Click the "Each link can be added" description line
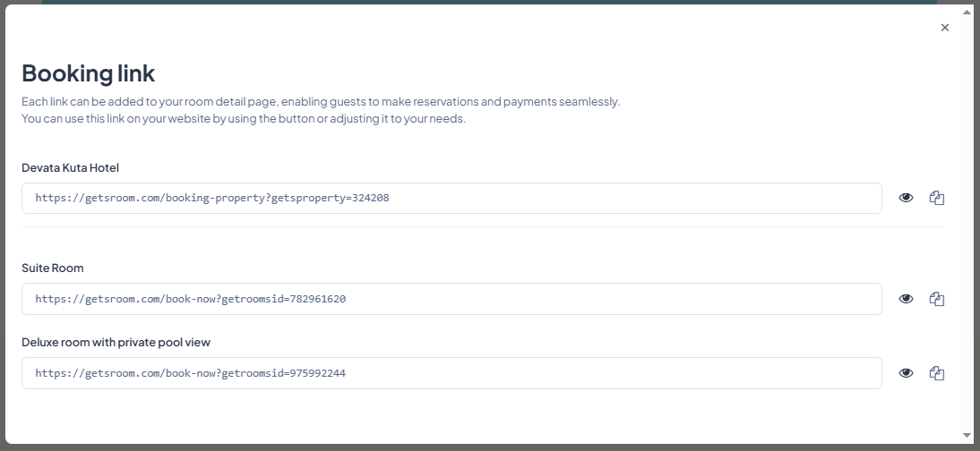Viewport: 980px width, 451px height. click(320, 102)
